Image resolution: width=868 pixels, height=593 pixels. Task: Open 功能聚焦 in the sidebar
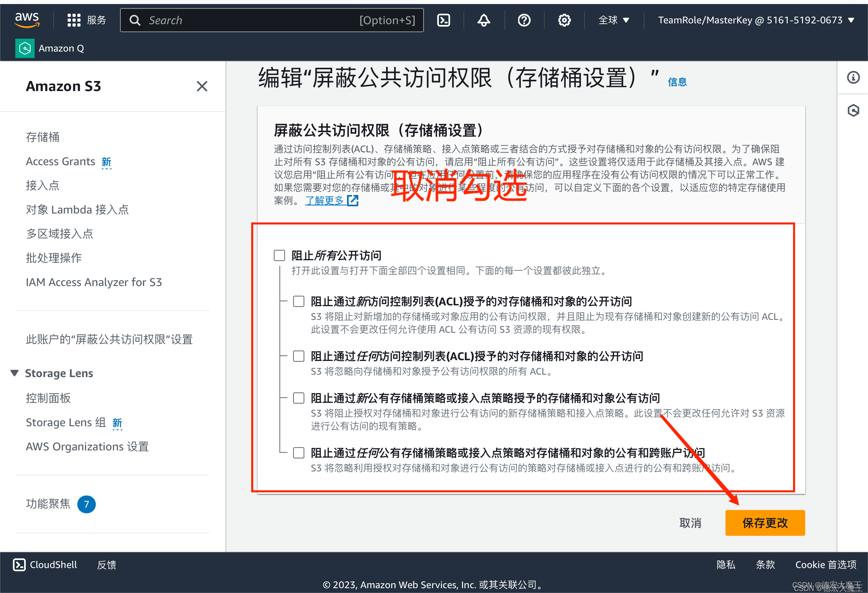[48, 504]
